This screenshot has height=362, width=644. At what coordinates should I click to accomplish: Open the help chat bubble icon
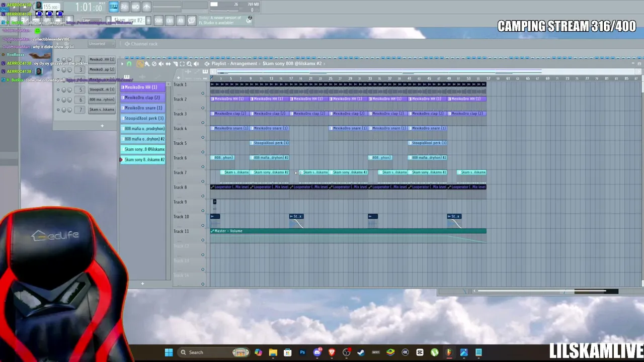pyautogui.click(x=192, y=21)
